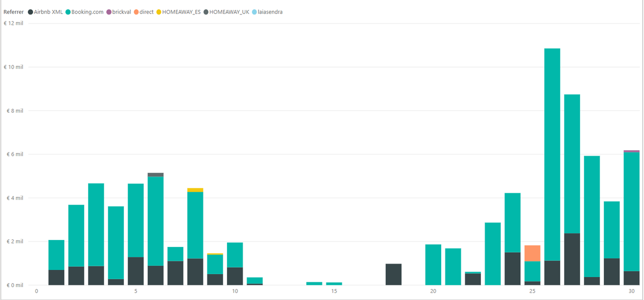This screenshot has width=644, height=300.
Task: Click the brickval legend color dot
Action: click(x=109, y=12)
